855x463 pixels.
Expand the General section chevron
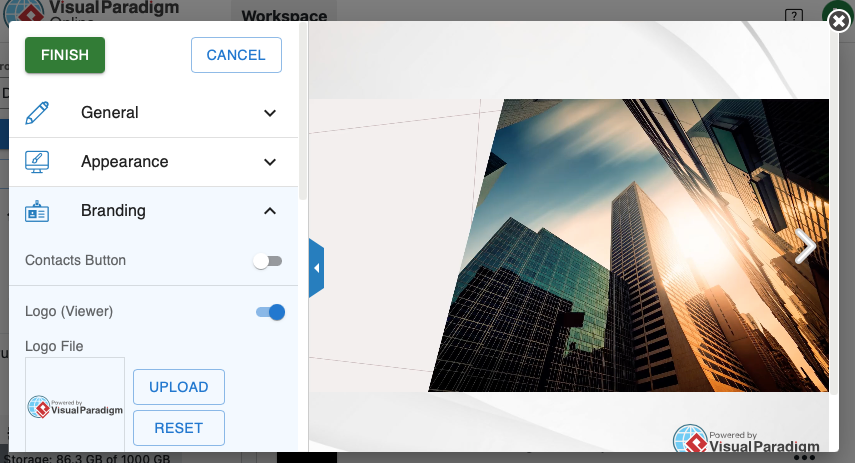tap(270, 113)
